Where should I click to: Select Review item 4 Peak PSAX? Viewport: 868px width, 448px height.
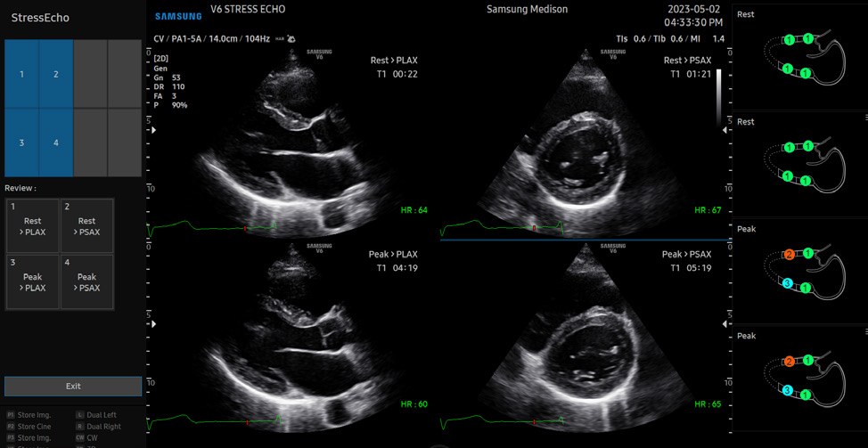pyautogui.click(x=87, y=281)
